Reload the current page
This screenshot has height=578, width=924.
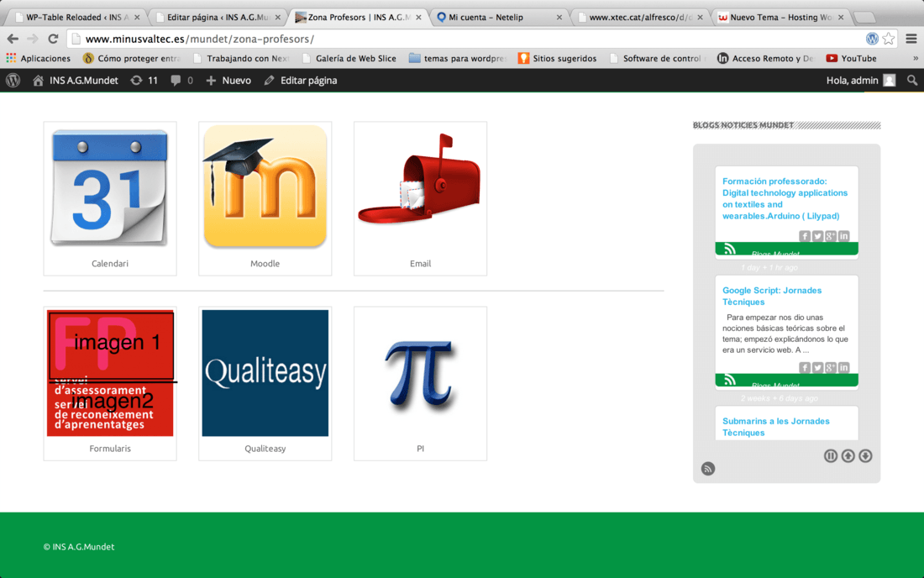(53, 39)
